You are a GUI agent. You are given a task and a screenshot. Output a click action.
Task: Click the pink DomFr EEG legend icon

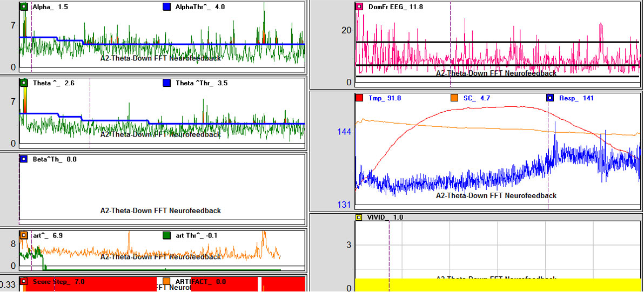tap(360, 7)
